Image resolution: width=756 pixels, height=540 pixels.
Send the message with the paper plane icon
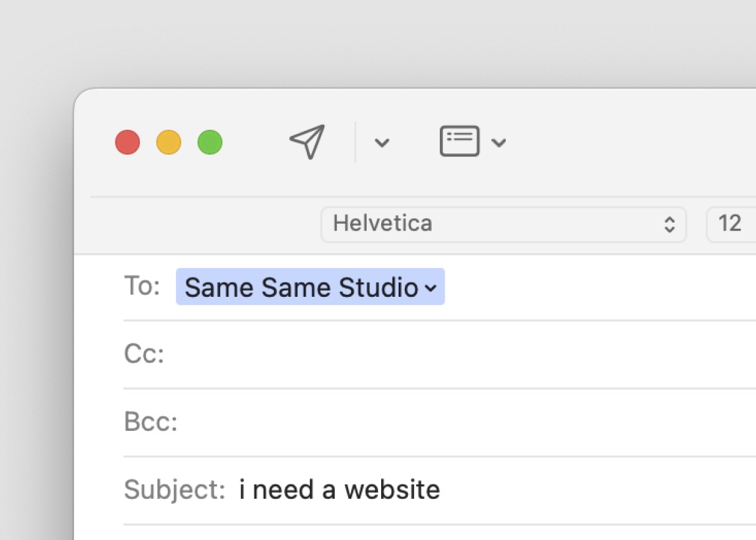point(308,142)
